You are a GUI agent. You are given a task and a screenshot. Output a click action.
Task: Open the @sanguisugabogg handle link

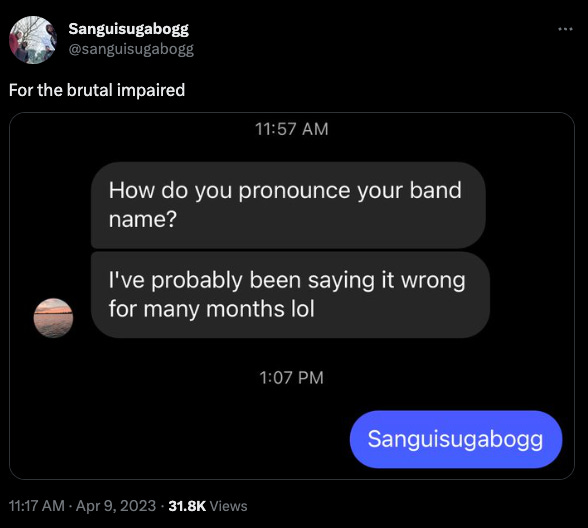click(131, 49)
